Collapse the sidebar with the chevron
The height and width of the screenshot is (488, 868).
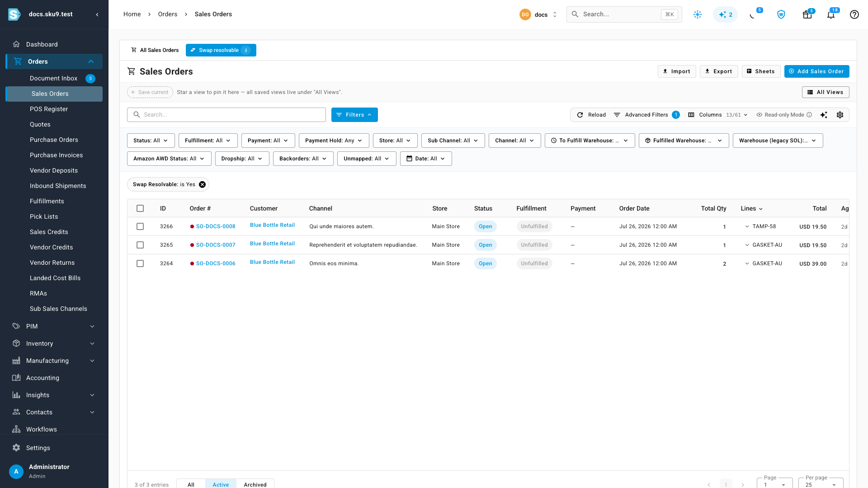click(97, 14)
